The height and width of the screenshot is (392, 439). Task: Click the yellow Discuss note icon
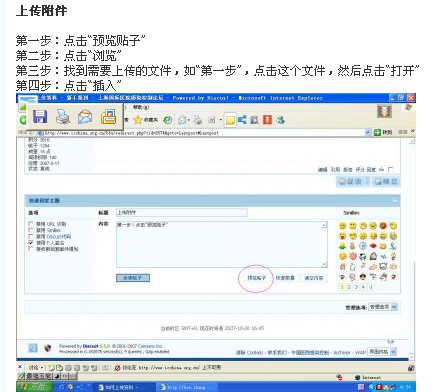point(230,120)
